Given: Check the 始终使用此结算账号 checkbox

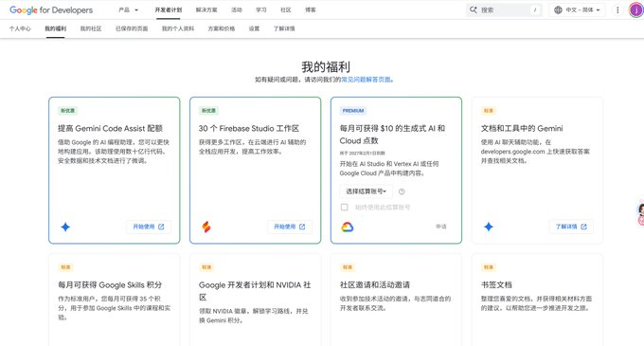Looking at the screenshot, I should (344, 207).
